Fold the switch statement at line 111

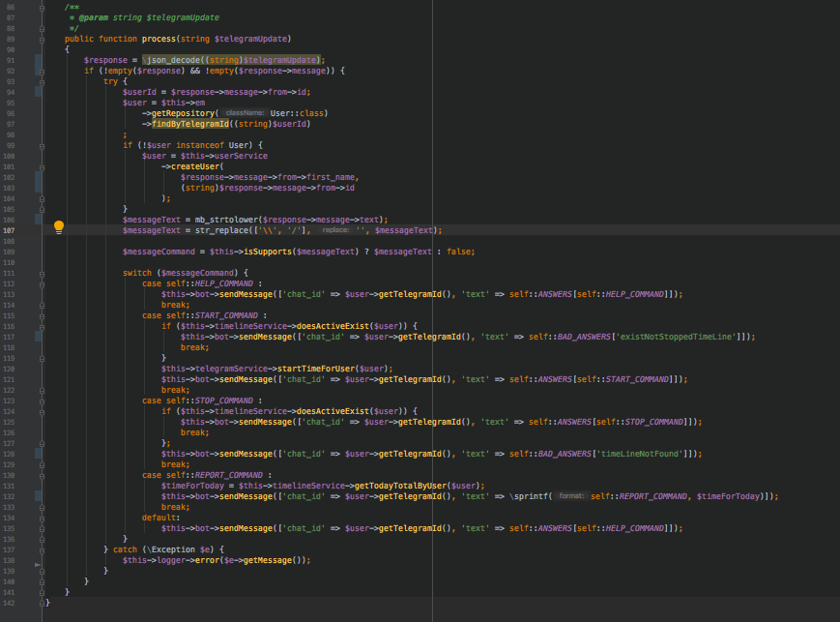pyautogui.click(x=43, y=272)
